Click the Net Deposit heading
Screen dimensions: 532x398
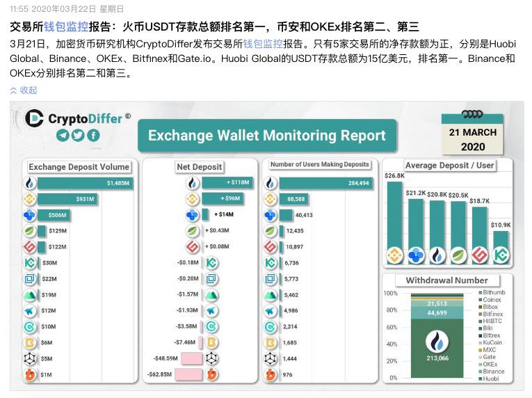200,167
